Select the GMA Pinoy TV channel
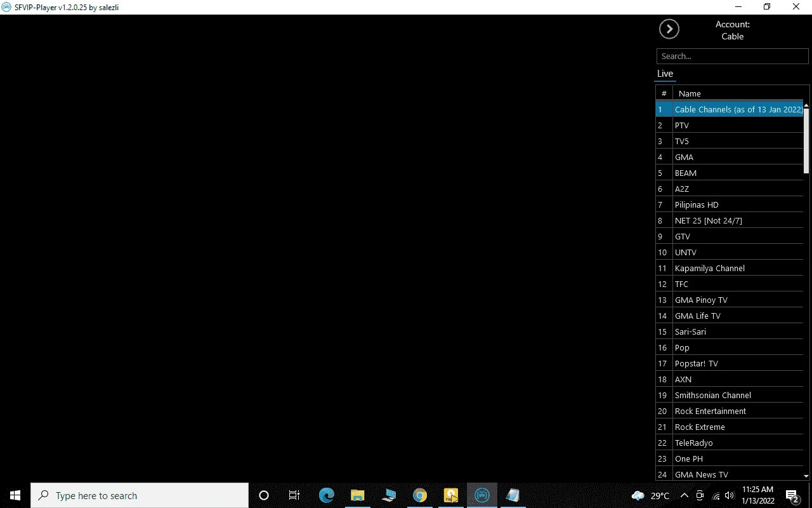Screen dimensions: 812x508 [x=730, y=300]
